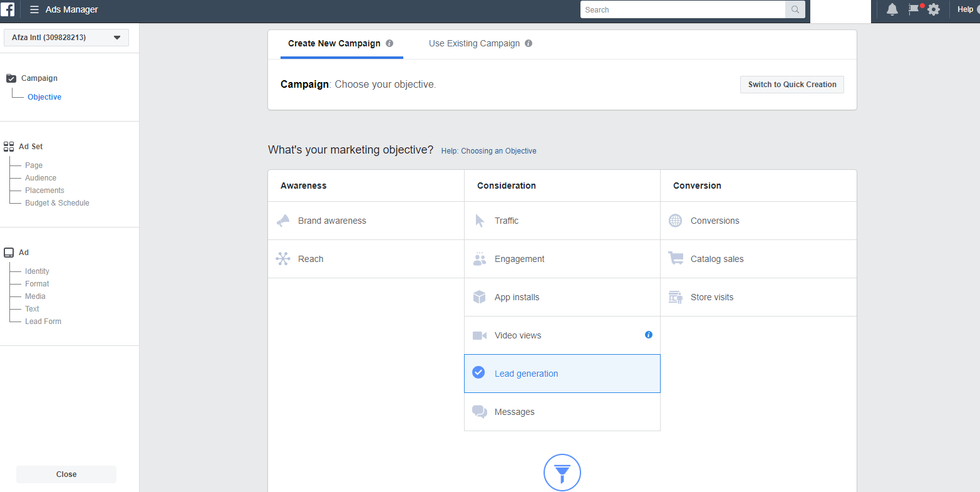Select Lead Form under Ad
980x492 pixels.
[43, 322]
